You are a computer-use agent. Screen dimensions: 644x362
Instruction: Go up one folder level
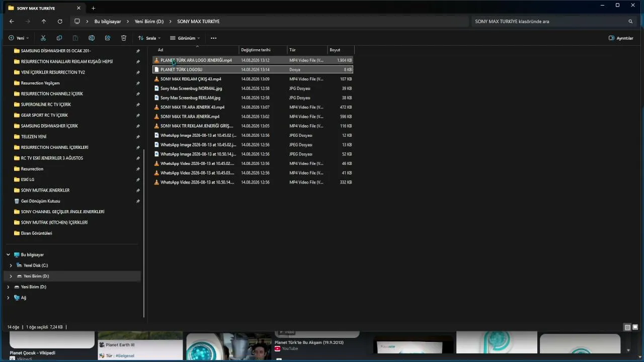pyautogui.click(x=44, y=22)
